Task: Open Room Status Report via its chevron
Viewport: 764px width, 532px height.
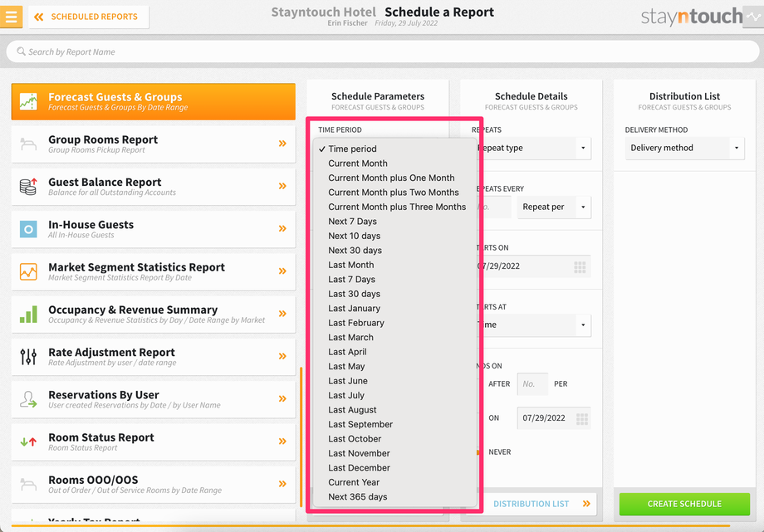Action: [x=282, y=441]
